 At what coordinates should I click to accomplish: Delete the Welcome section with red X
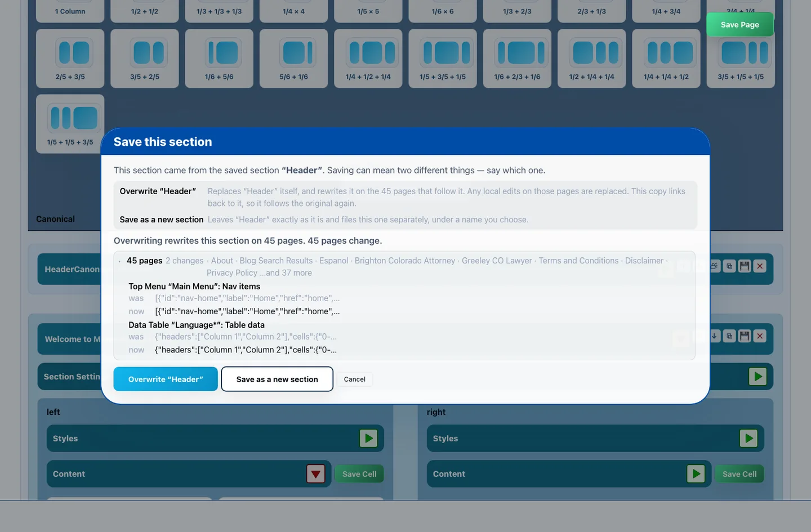click(760, 336)
